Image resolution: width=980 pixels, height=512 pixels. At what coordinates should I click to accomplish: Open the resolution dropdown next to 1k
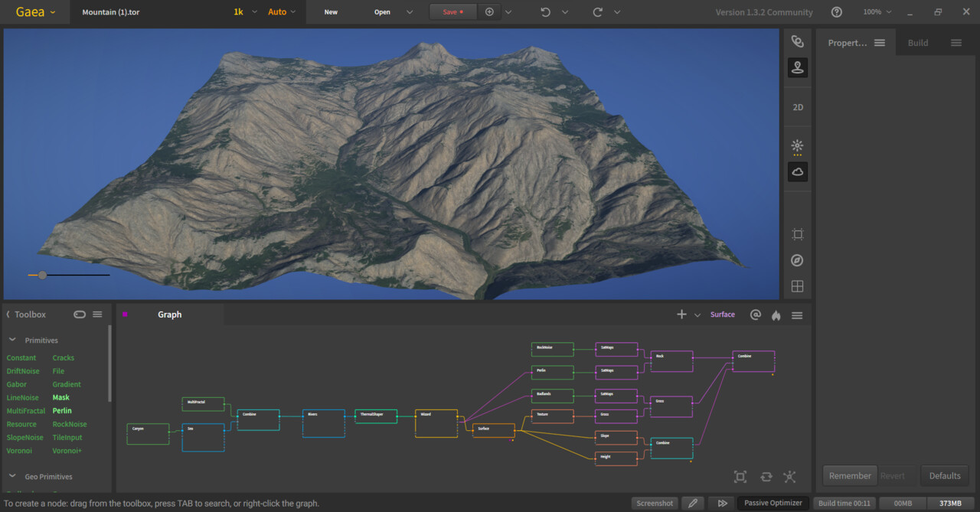click(x=256, y=11)
